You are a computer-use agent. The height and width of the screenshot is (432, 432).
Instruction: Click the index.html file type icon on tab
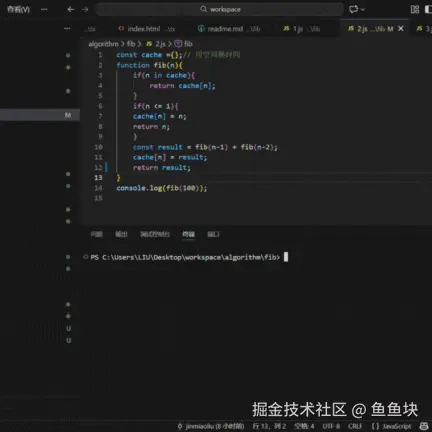(121, 29)
